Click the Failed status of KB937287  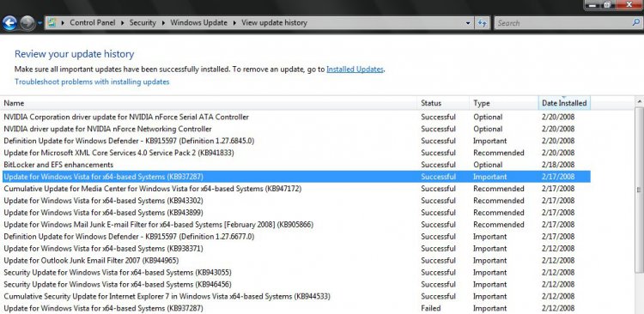[430, 308]
